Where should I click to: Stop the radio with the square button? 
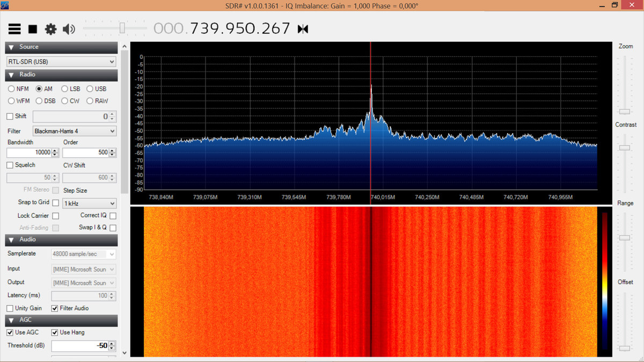[x=33, y=29]
